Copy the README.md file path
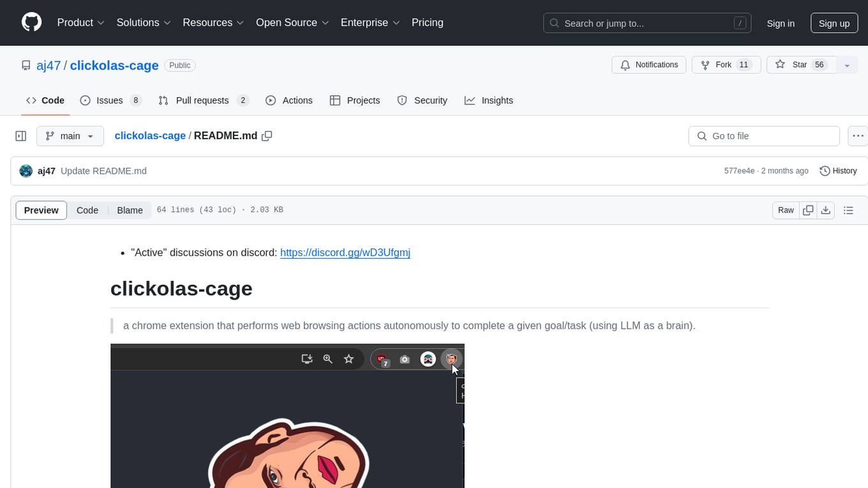The height and width of the screenshot is (488, 868). coord(267,136)
